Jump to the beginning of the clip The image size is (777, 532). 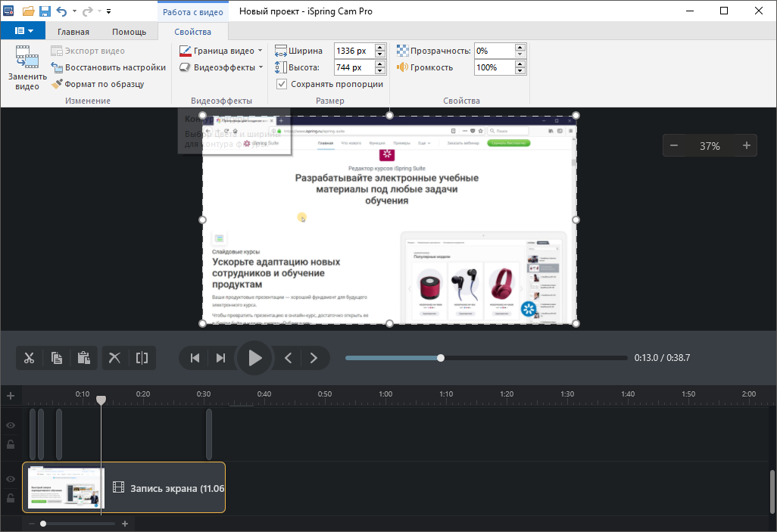click(x=195, y=358)
